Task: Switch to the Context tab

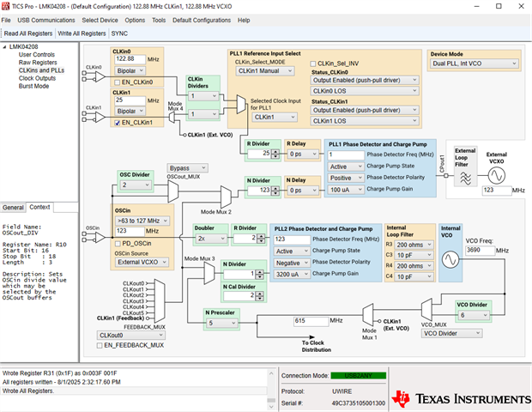Action: 39,207
